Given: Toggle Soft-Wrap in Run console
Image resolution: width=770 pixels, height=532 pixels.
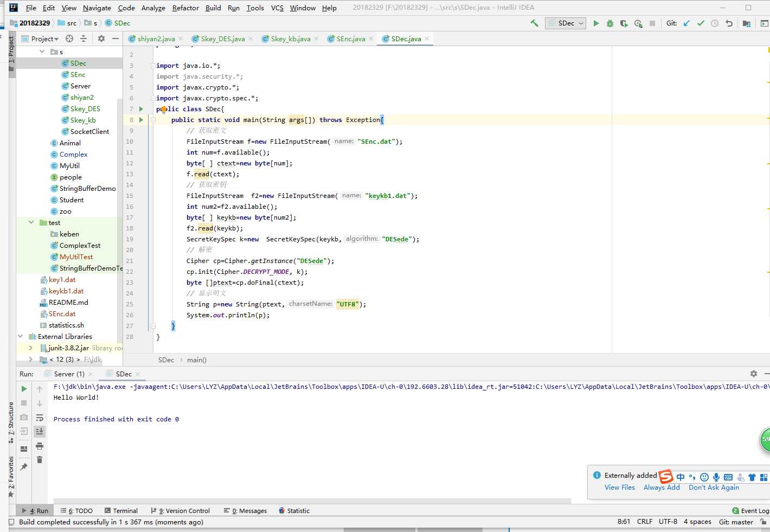Looking at the screenshot, I should point(40,418).
